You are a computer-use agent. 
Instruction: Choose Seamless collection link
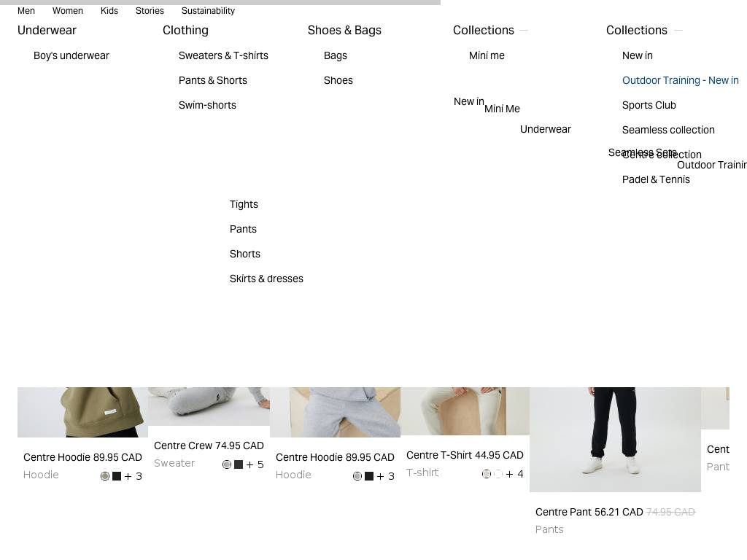(x=668, y=130)
